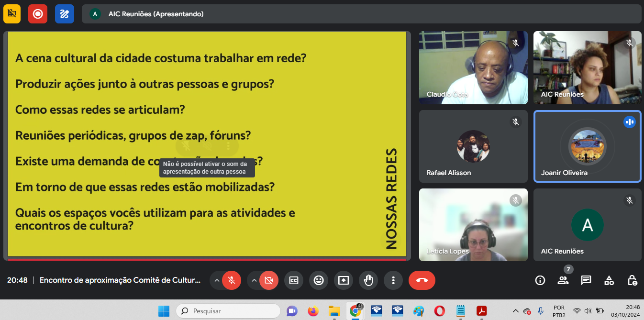Open the blue whiteboard annotation icon
644x320 pixels.
64,14
